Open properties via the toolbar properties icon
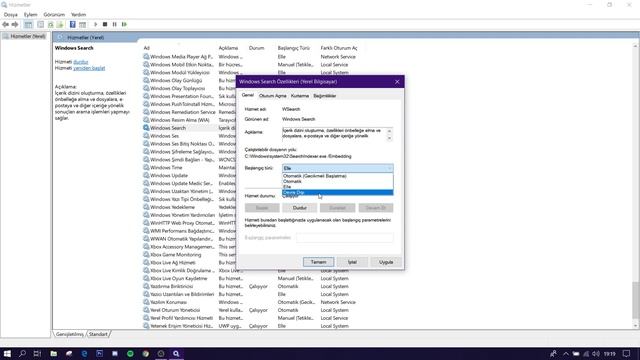This screenshot has width=640, height=360. click(x=40, y=24)
